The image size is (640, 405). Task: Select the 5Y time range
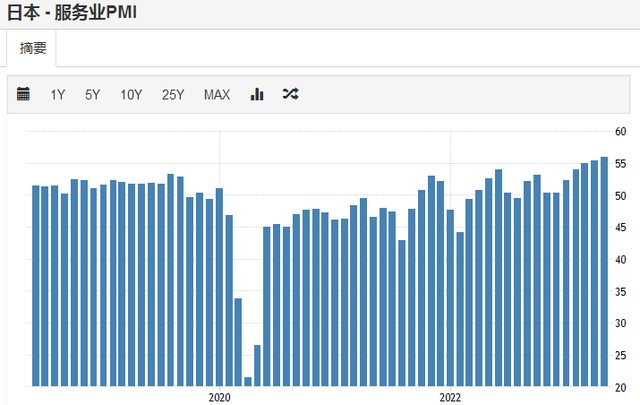tap(92, 95)
